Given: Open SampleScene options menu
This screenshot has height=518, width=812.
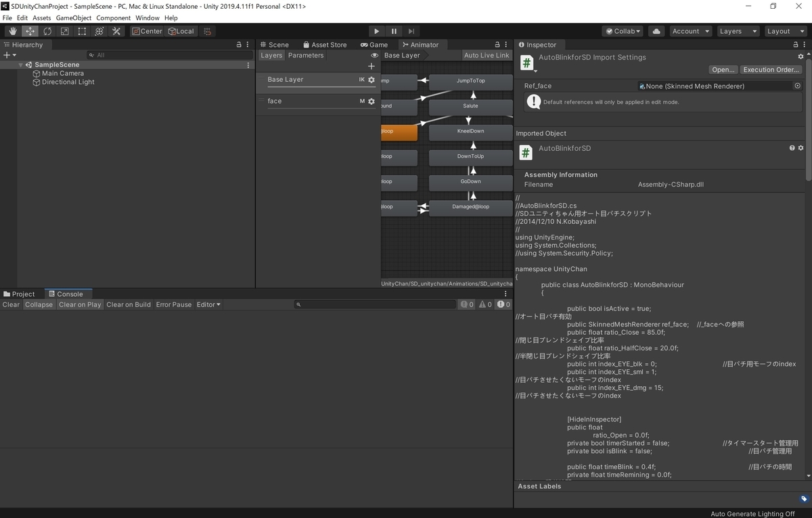Looking at the screenshot, I should [x=248, y=65].
